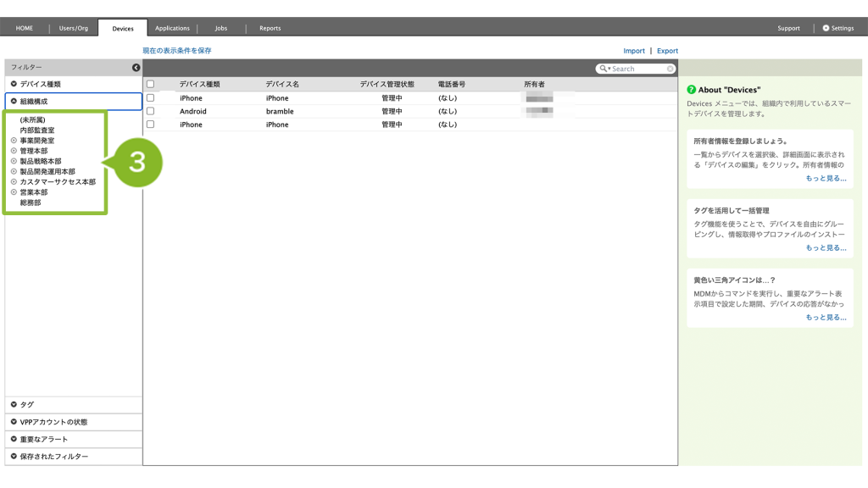The width and height of the screenshot is (868, 488).
Task: Click the Settings gear icon
Action: point(826,28)
